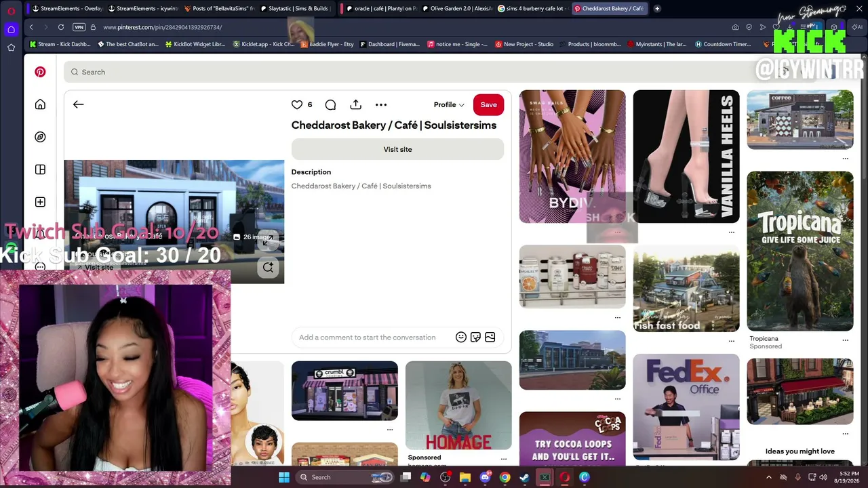
Task: Reload the page in the browser toolbar
Action: (61, 27)
